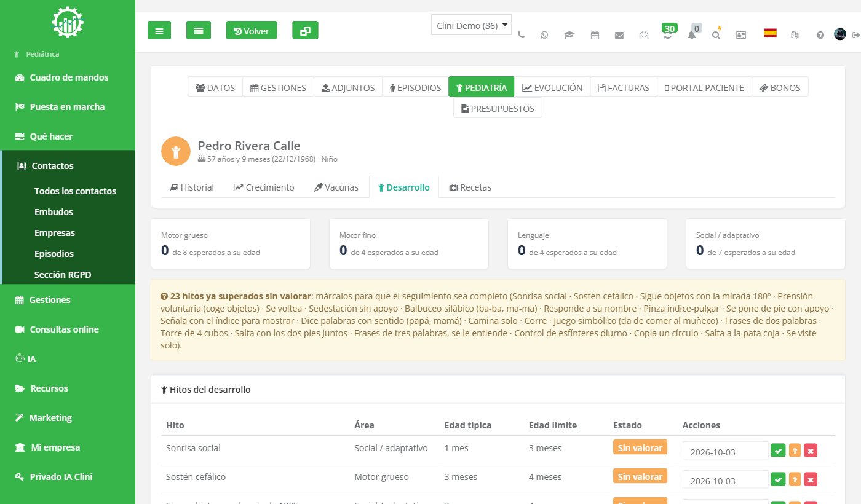861x504 pixels.
Task: Open the DATOS tab
Action: tap(215, 87)
